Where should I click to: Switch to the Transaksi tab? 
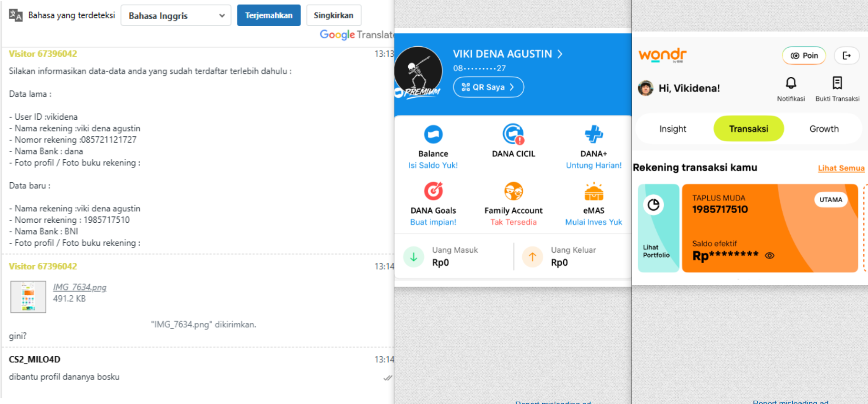click(748, 129)
